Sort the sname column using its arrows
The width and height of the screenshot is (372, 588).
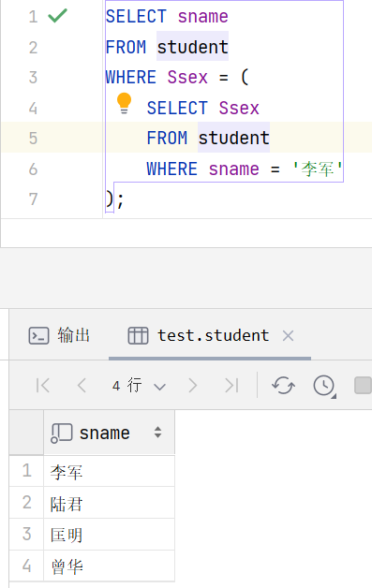[x=157, y=433]
